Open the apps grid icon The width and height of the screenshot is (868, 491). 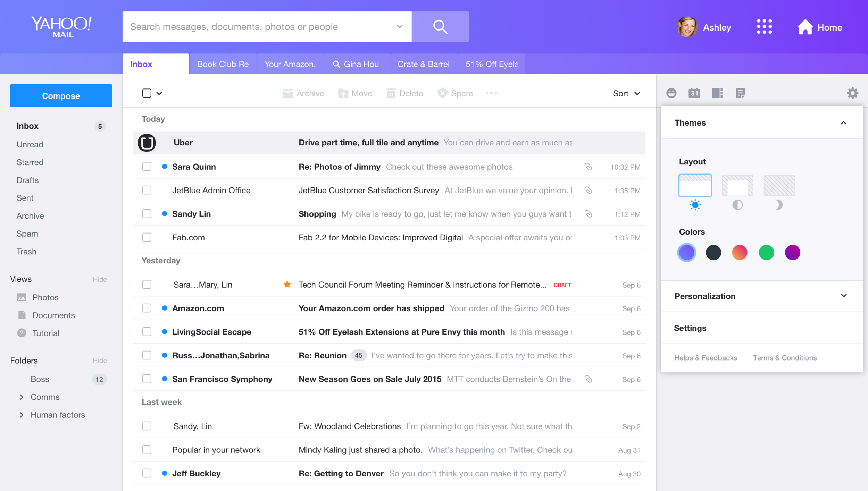pos(764,27)
